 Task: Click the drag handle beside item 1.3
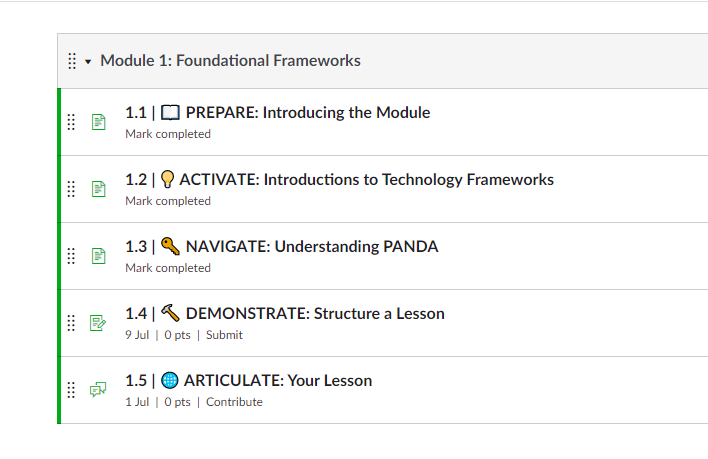(x=71, y=256)
